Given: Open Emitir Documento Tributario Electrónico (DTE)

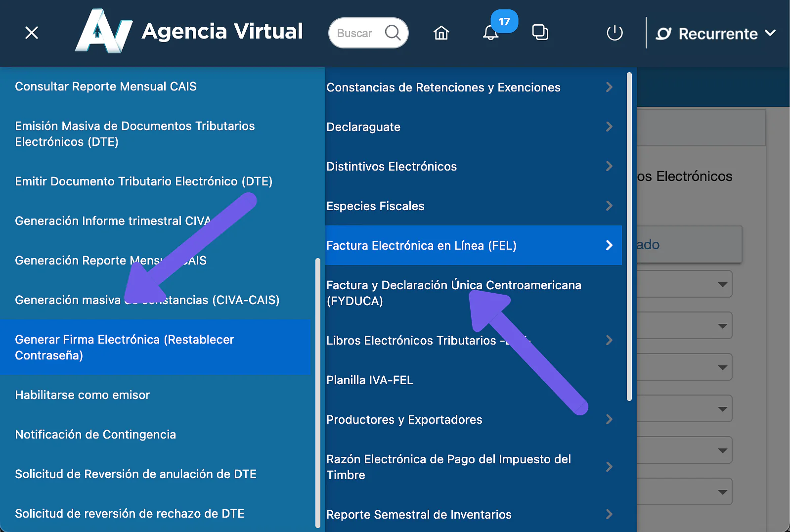Looking at the screenshot, I should coord(144,181).
